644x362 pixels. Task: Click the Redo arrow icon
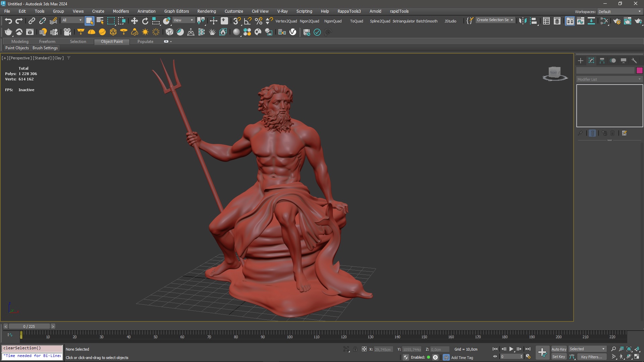(x=19, y=21)
